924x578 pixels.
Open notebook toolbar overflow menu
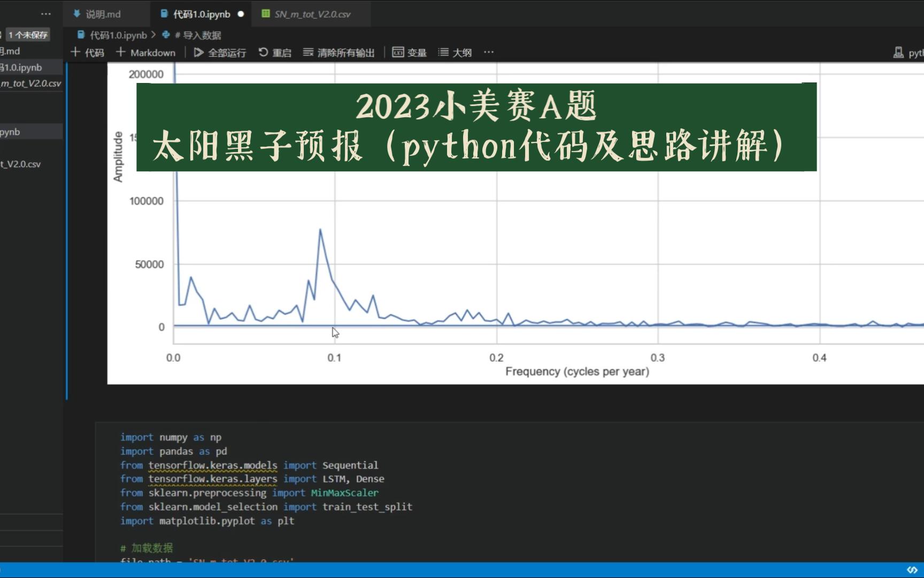tap(489, 52)
